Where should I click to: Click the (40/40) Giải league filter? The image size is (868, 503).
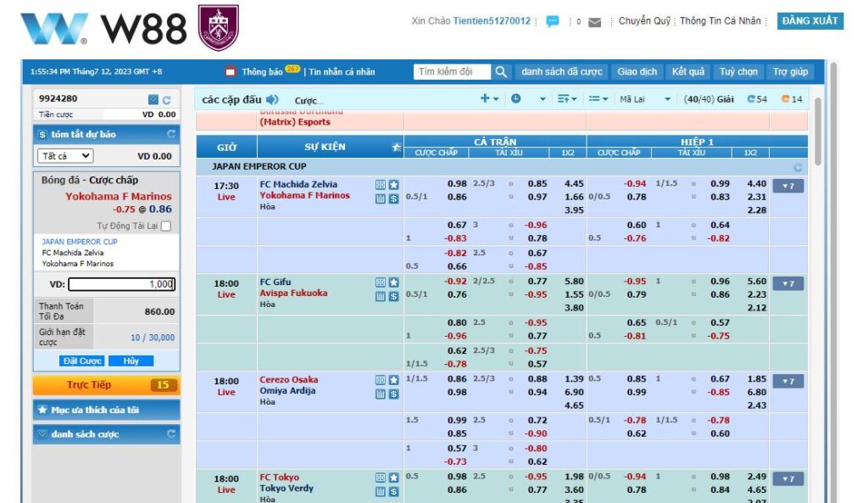(x=709, y=99)
